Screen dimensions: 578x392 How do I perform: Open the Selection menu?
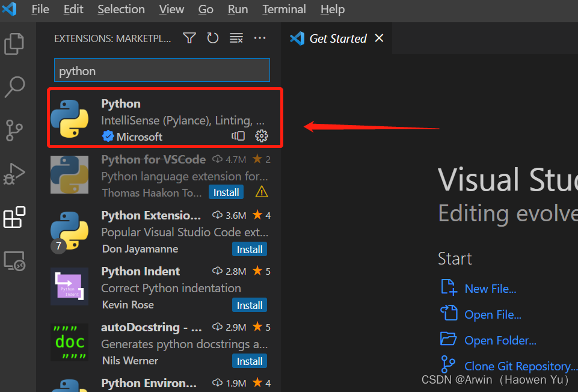tap(121, 9)
